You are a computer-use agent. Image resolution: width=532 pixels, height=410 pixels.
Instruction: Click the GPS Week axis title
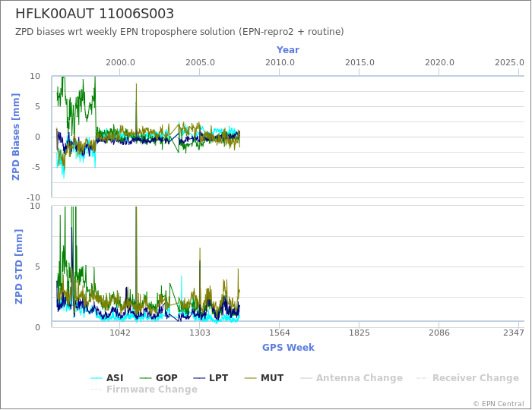pyautogui.click(x=288, y=348)
